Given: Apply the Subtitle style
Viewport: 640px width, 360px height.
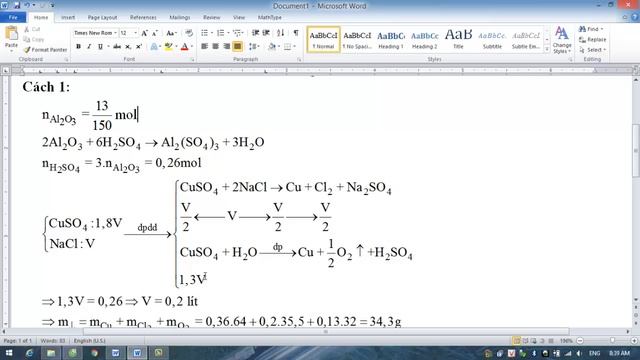Looking at the screenshot, I should click(492, 40).
